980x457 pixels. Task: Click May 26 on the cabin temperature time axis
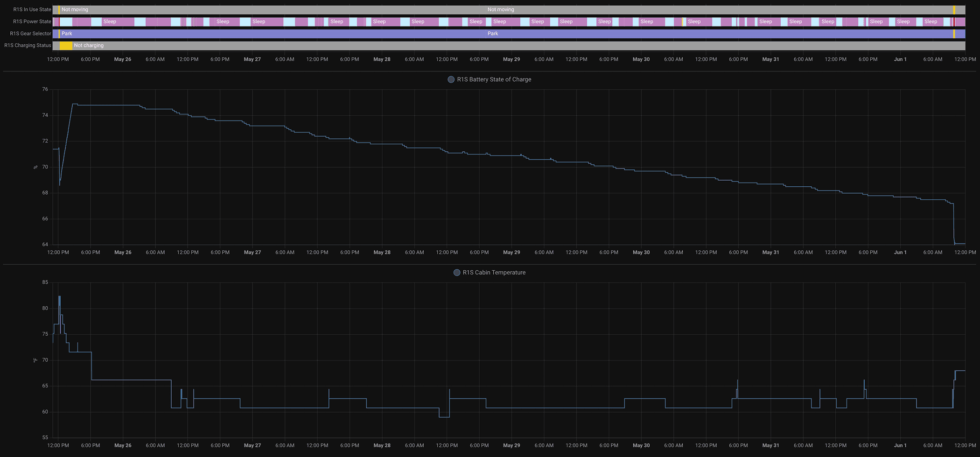tap(123, 446)
